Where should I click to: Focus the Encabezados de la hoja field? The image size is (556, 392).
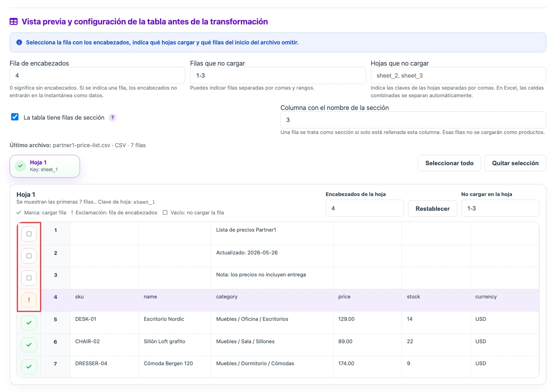[364, 208]
